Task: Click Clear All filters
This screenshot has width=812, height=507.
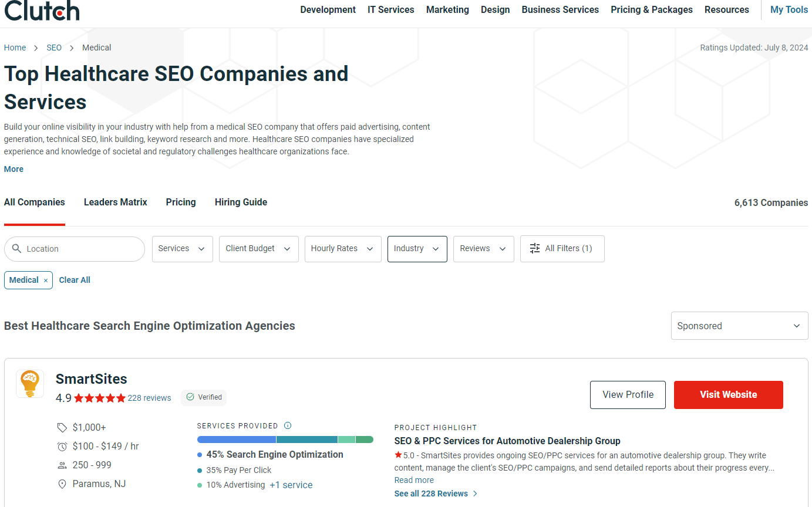Action: (x=75, y=280)
